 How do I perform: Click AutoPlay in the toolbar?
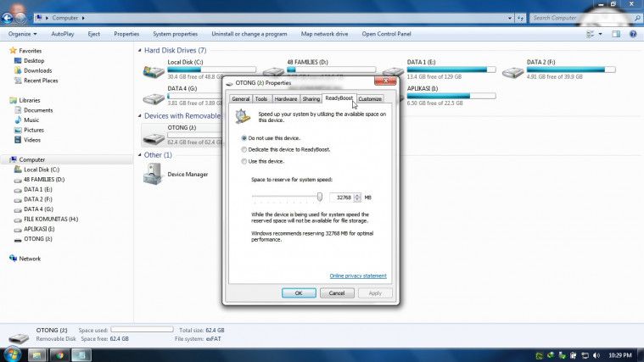click(x=63, y=34)
